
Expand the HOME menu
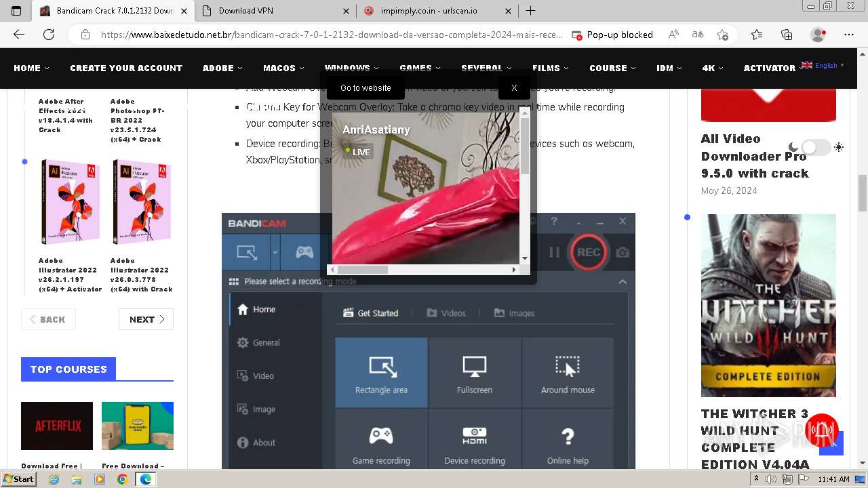pyautogui.click(x=31, y=68)
